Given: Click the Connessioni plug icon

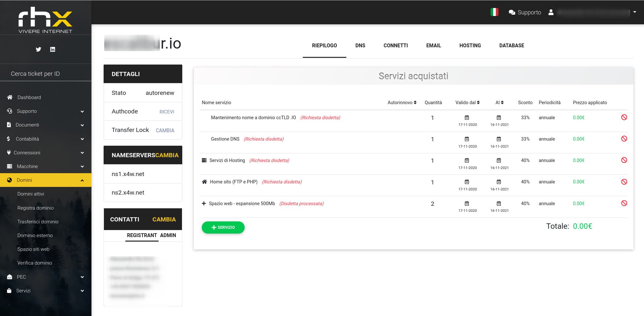Looking at the screenshot, I should pyautogui.click(x=9, y=152).
